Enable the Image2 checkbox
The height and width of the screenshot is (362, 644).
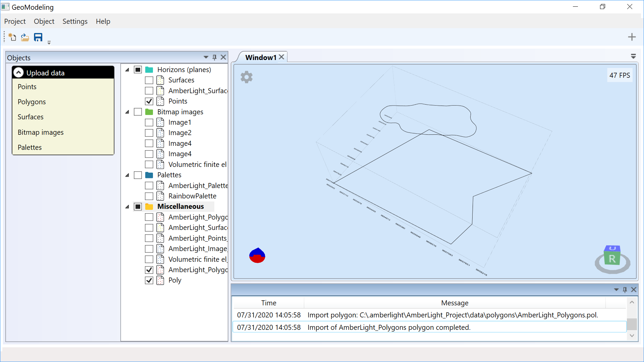(x=149, y=133)
